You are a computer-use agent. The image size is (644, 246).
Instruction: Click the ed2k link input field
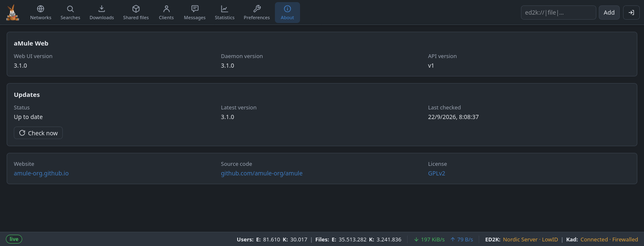pyautogui.click(x=558, y=13)
